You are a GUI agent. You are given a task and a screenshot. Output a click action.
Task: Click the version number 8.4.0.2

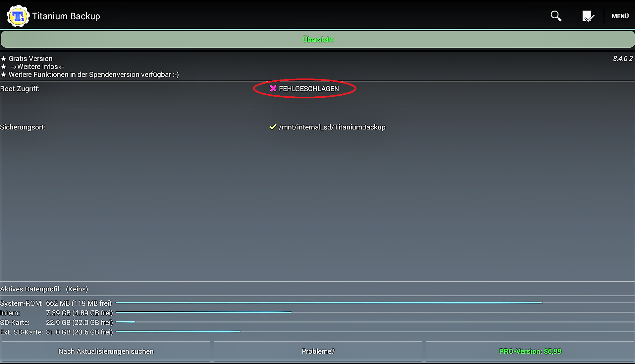coord(623,59)
